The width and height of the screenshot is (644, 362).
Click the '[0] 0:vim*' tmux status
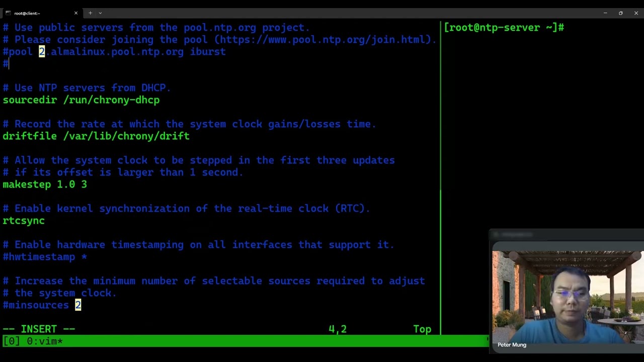click(x=33, y=341)
